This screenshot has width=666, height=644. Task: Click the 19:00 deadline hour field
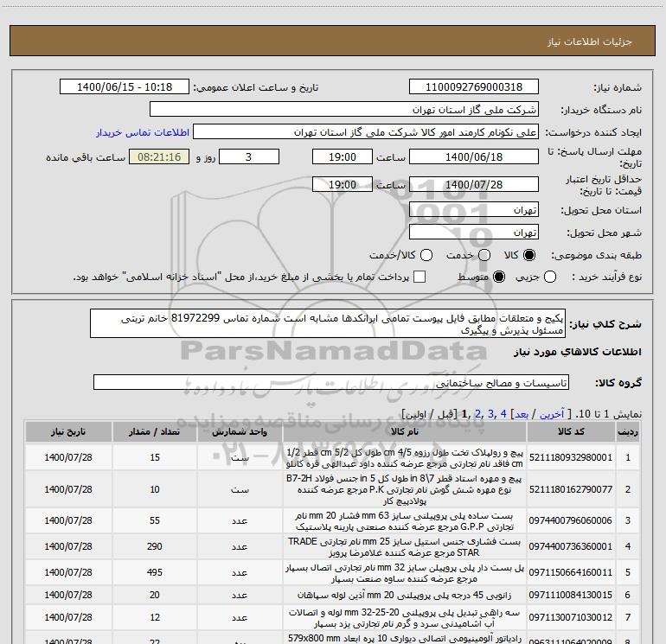(343, 156)
